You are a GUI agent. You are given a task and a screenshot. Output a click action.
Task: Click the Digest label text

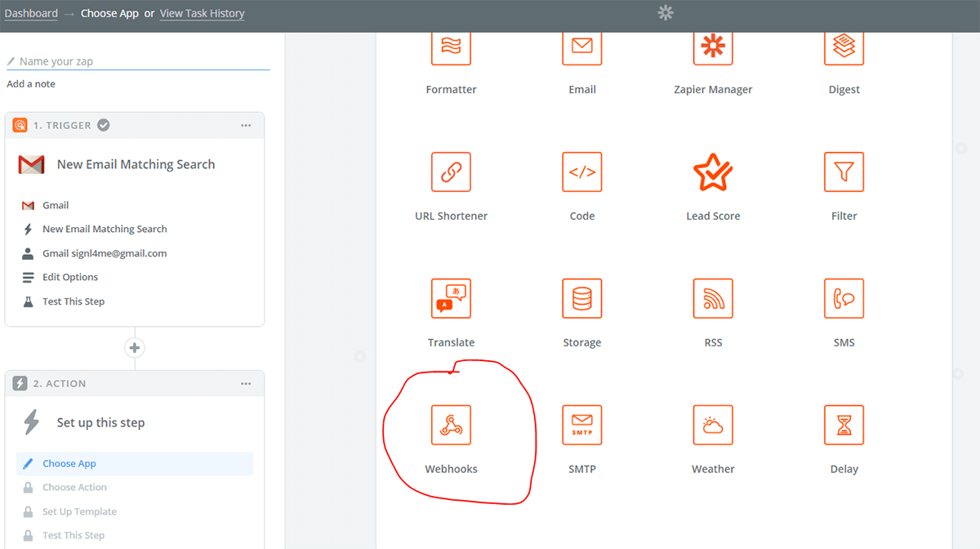click(x=844, y=89)
